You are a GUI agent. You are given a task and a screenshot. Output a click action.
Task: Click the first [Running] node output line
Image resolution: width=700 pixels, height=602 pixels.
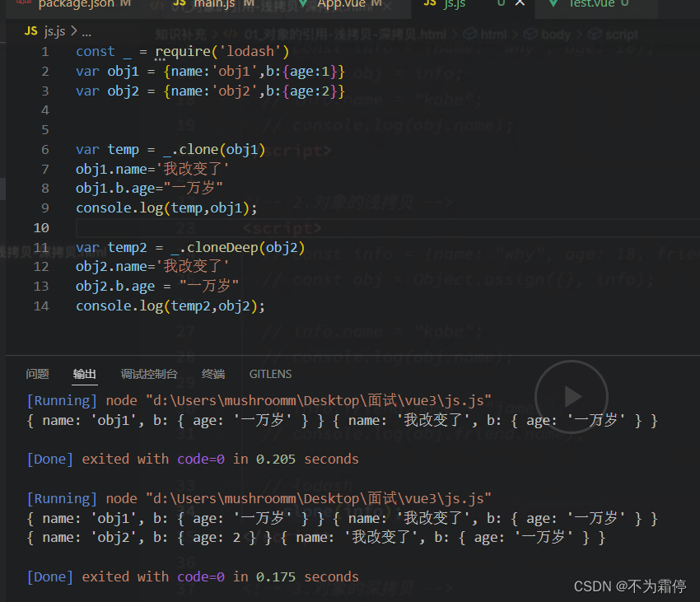point(259,400)
